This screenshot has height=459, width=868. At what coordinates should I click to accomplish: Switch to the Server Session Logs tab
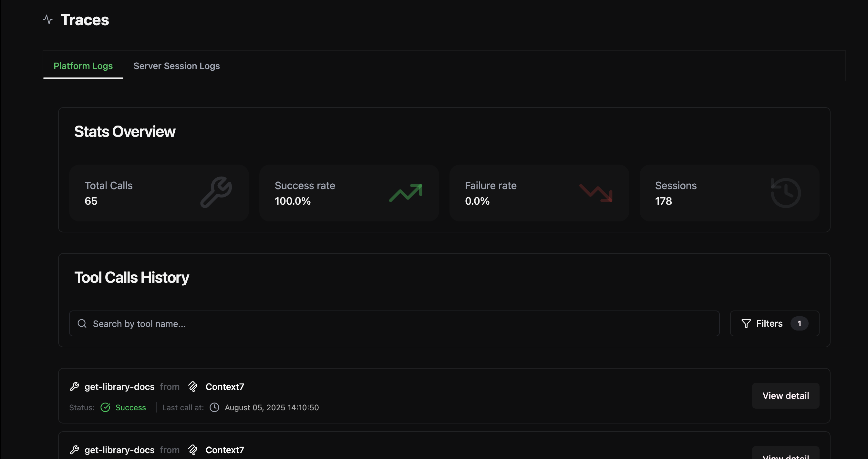coord(177,66)
